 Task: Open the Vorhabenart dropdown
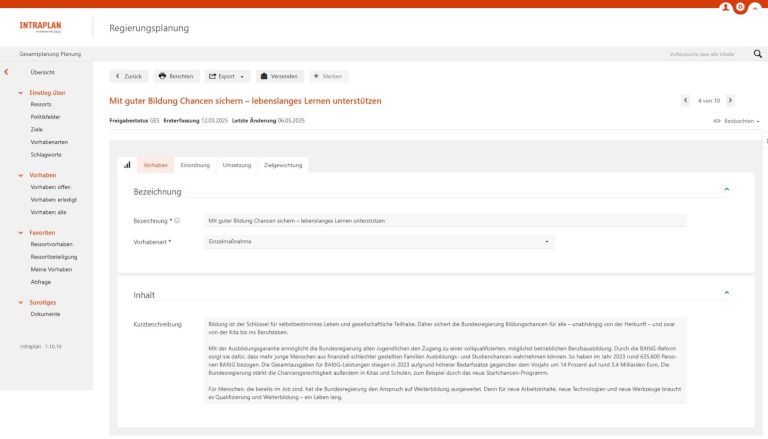379,241
